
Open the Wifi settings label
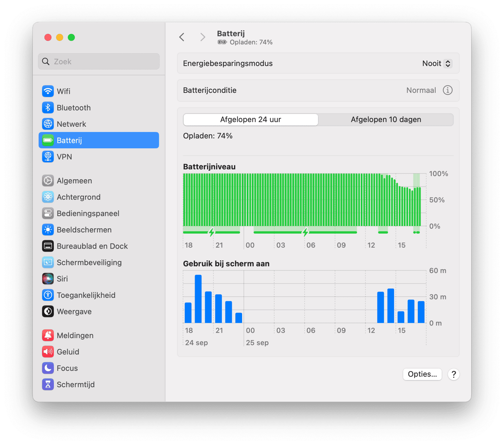(63, 91)
